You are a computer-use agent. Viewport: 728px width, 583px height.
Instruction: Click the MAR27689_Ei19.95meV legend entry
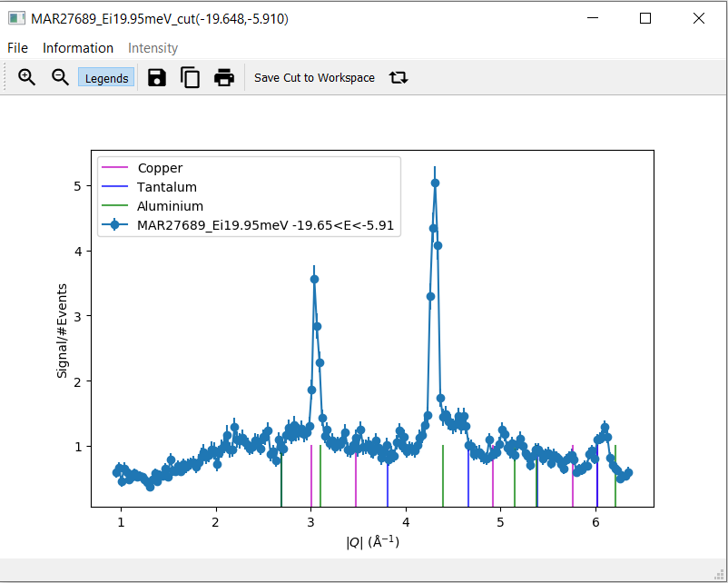[265, 225]
